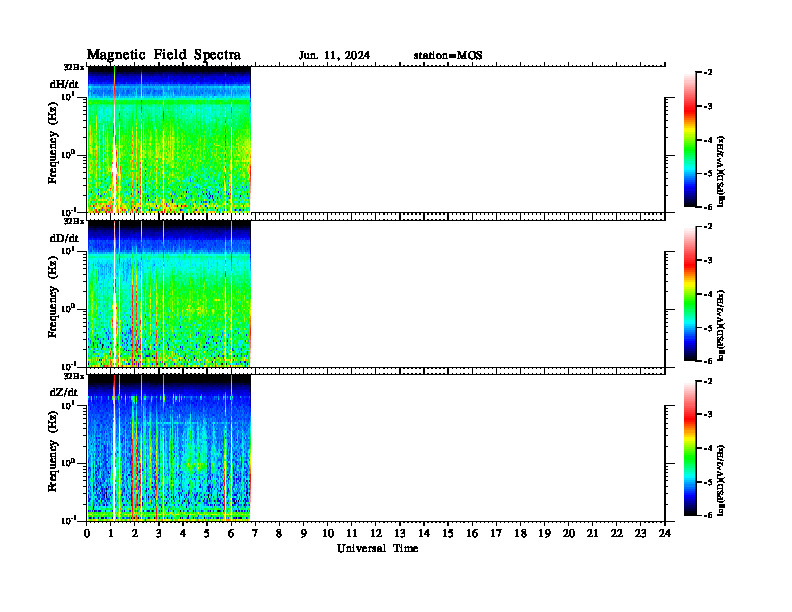Click the "Universal Time" axis label
This screenshot has height=612, width=792.
point(377,548)
